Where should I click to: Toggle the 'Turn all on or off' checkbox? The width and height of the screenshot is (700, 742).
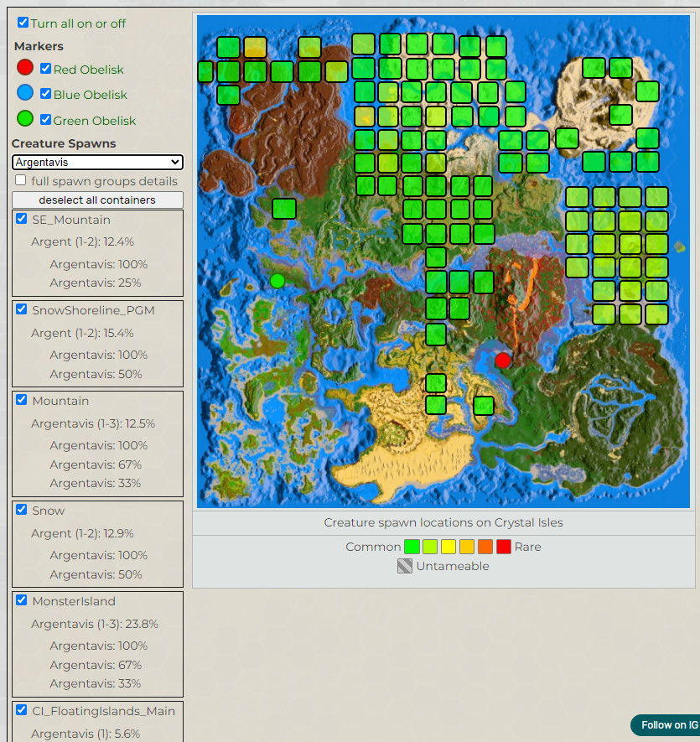coord(23,23)
